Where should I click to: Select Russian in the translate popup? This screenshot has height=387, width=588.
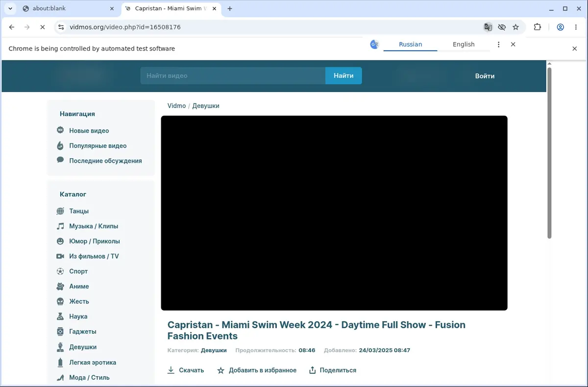[410, 44]
